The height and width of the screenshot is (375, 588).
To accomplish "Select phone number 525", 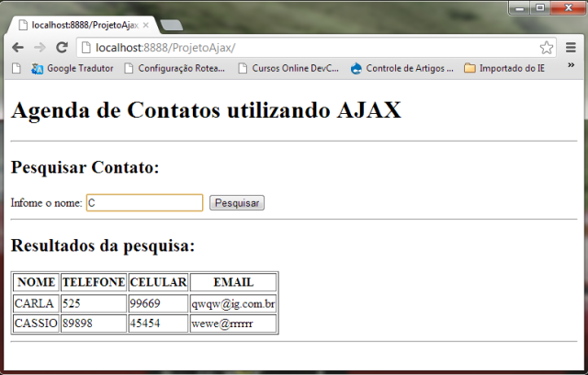I will click(94, 303).
